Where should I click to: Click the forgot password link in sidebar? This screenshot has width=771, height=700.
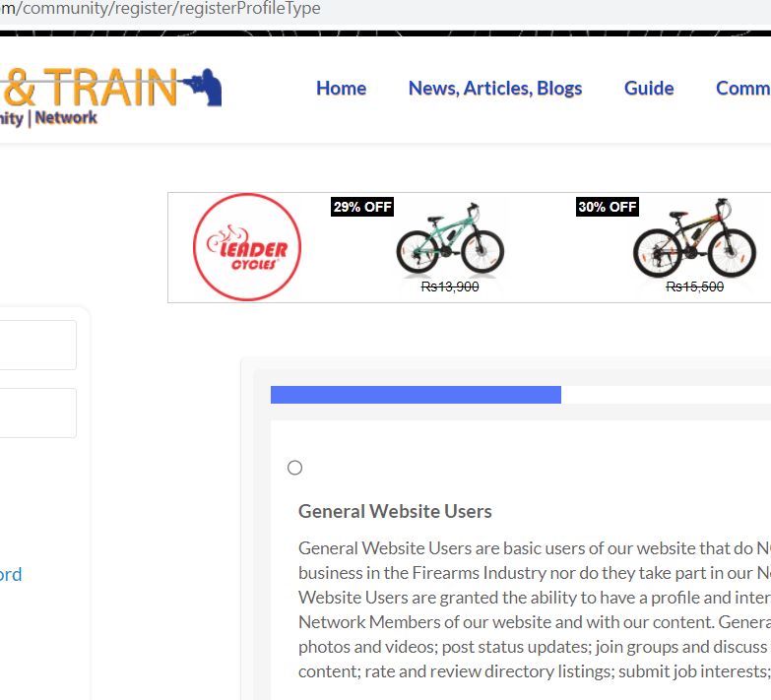[x=11, y=574]
